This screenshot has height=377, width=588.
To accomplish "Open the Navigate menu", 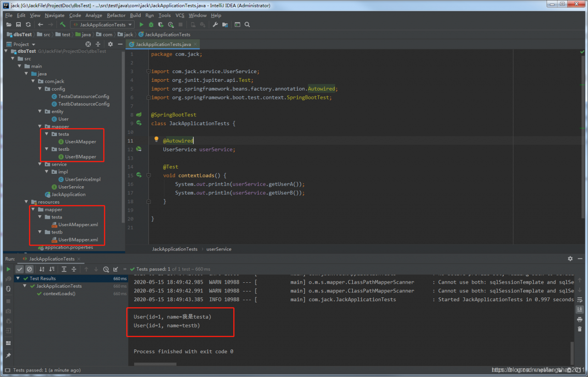I will 55,15.
